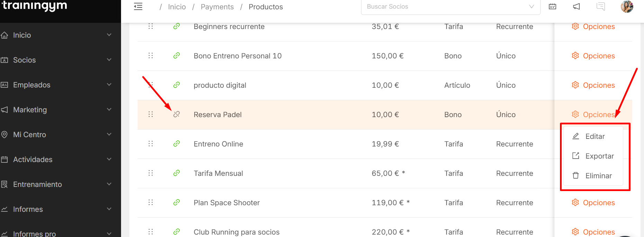Image resolution: width=644 pixels, height=237 pixels.
Task: Toggle the green link icon for producto digital
Action: coord(176,85)
